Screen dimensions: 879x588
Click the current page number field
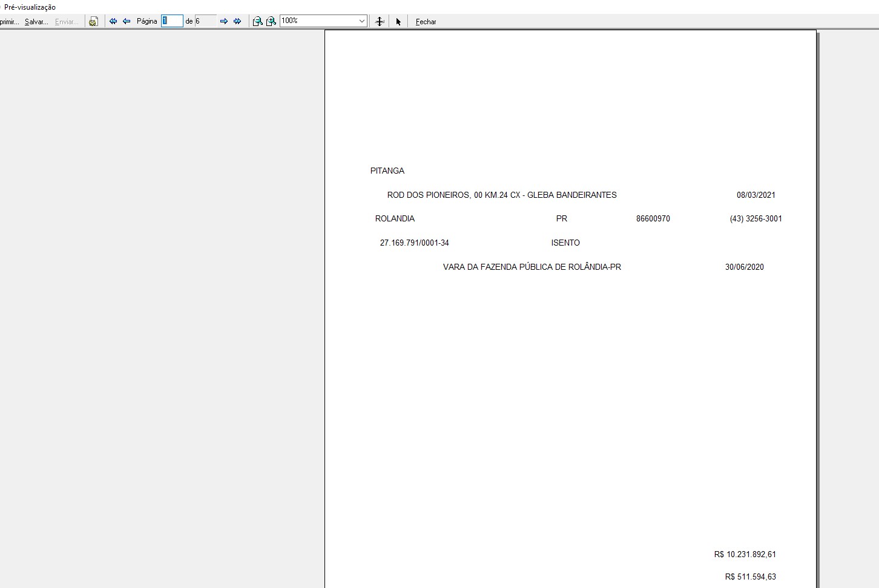pos(172,21)
